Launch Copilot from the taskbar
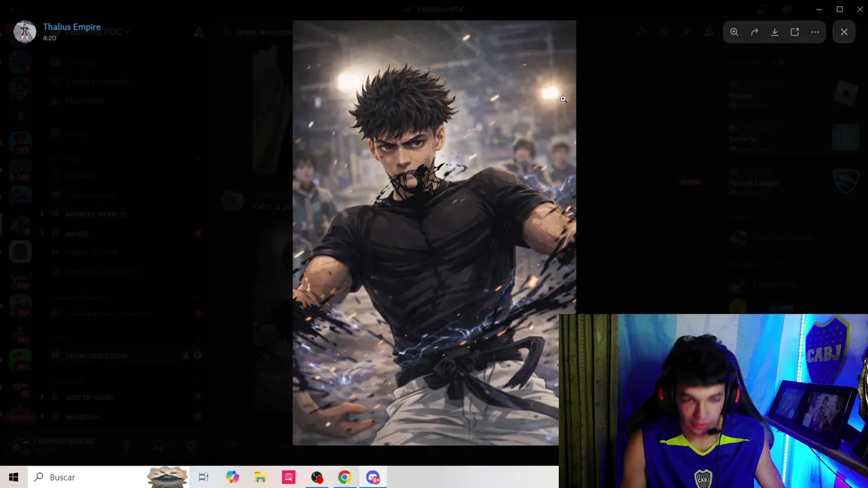Image resolution: width=868 pixels, height=488 pixels. click(x=233, y=477)
